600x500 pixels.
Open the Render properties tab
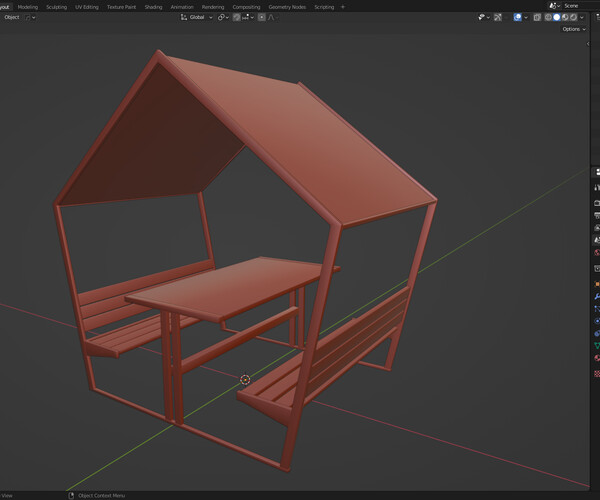pos(597,203)
